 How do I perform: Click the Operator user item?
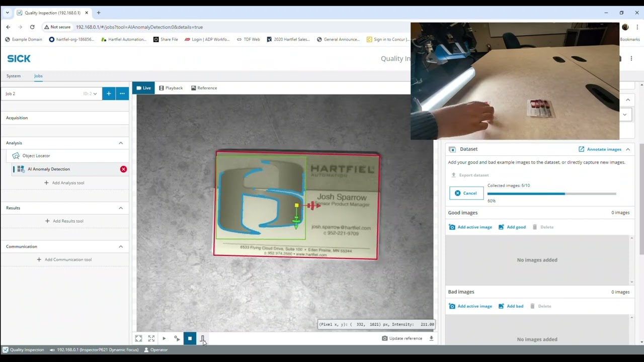pyautogui.click(x=156, y=350)
